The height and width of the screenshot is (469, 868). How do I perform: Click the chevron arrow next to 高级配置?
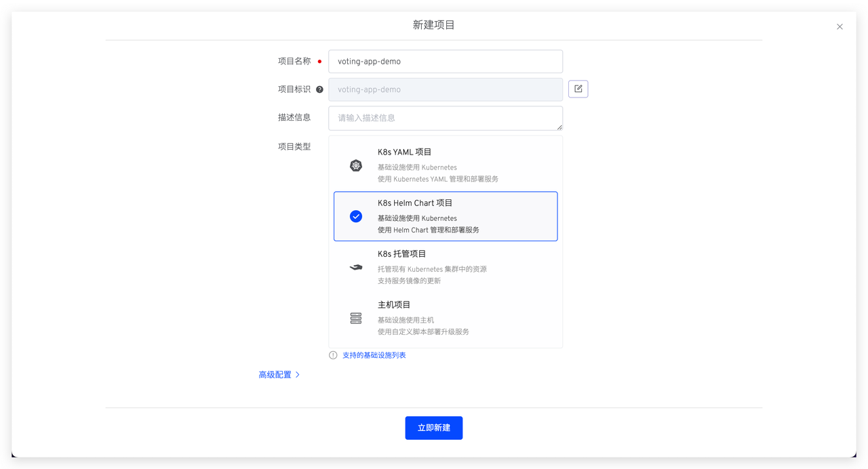(x=297, y=375)
